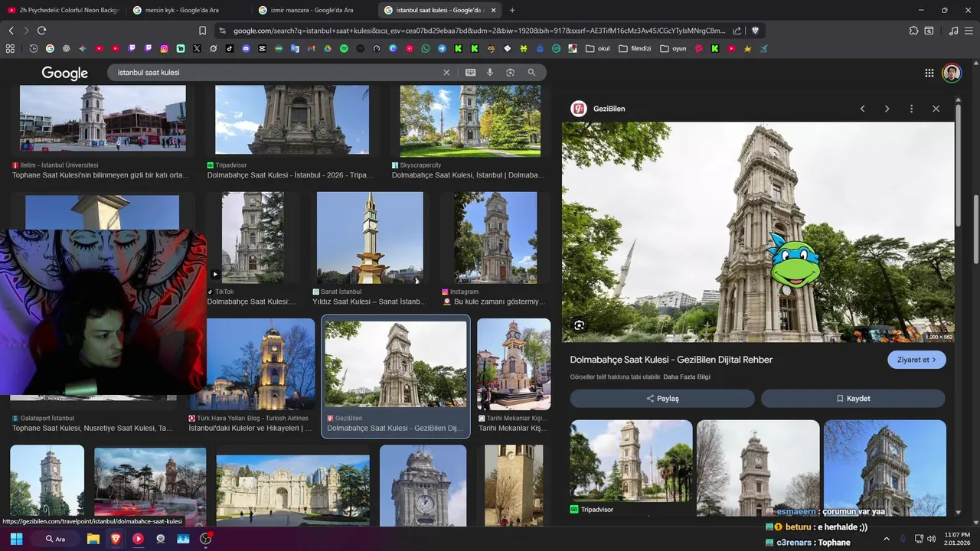
Task: Close the image preview panel
Action: [x=936, y=109]
